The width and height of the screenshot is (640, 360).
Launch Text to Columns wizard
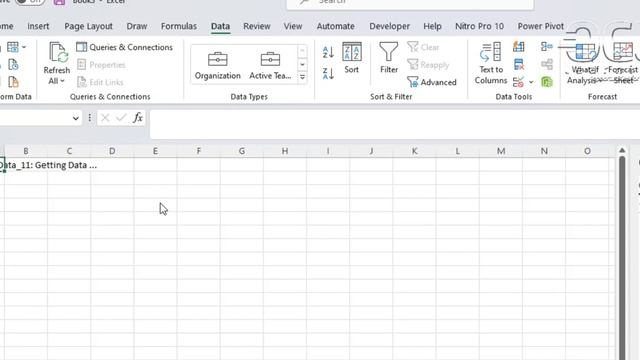point(491,63)
